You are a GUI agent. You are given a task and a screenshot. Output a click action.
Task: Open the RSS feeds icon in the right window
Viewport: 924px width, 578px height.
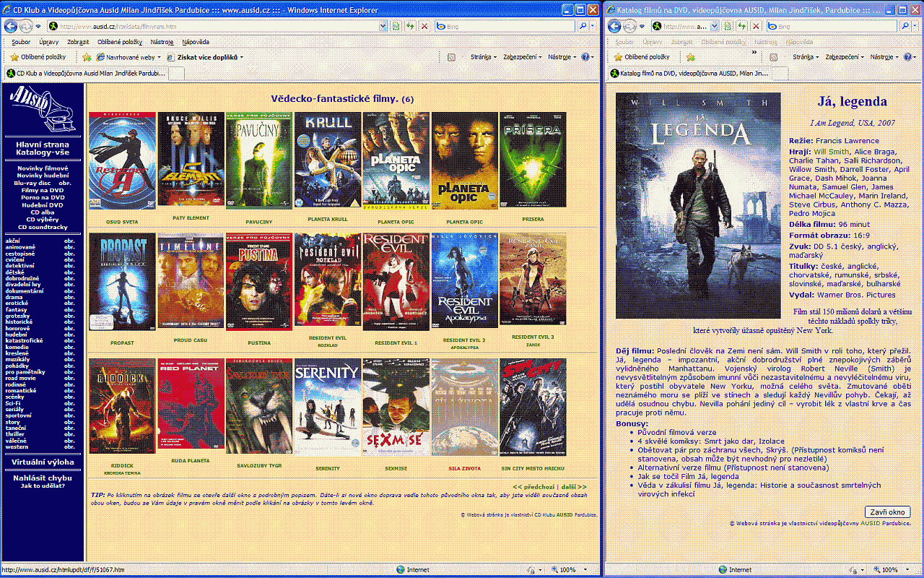(774, 57)
